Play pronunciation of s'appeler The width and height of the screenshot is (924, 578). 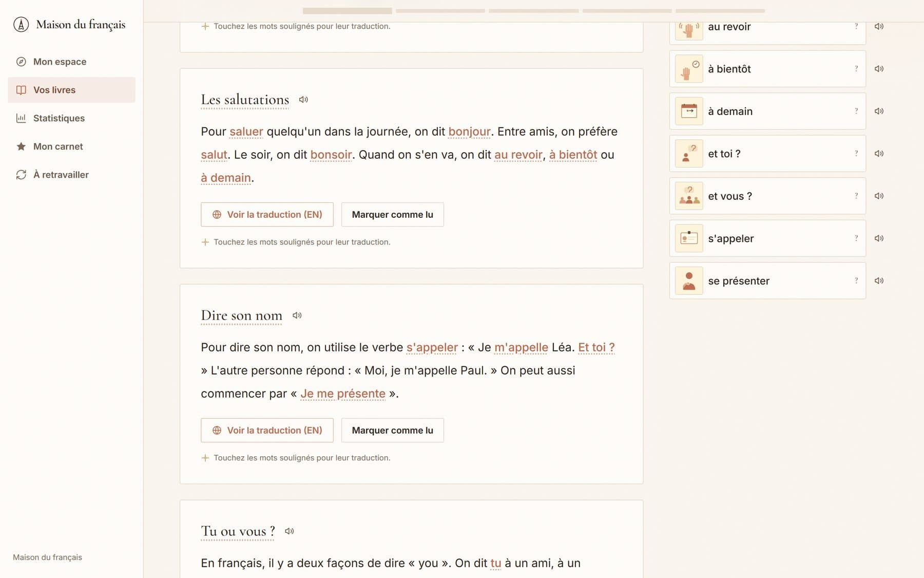coord(879,238)
